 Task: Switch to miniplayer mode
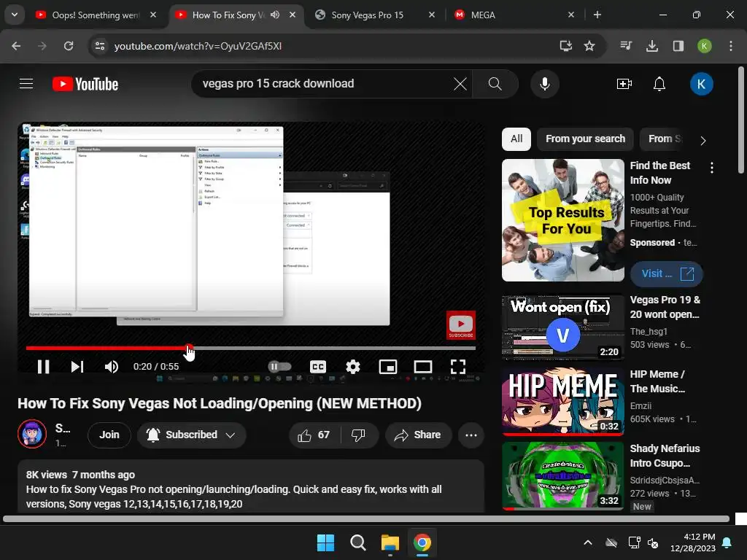[388, 367]
